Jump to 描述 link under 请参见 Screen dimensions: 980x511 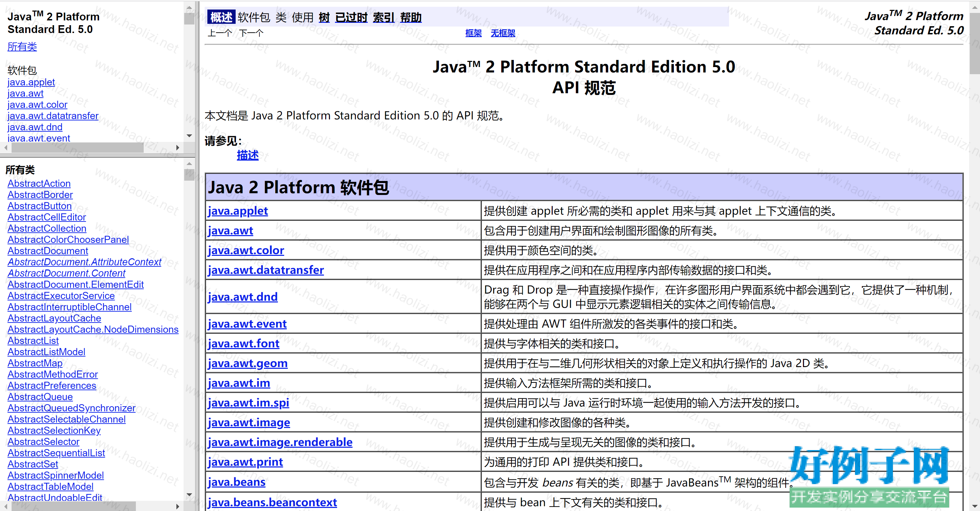(x=247, y=155)
